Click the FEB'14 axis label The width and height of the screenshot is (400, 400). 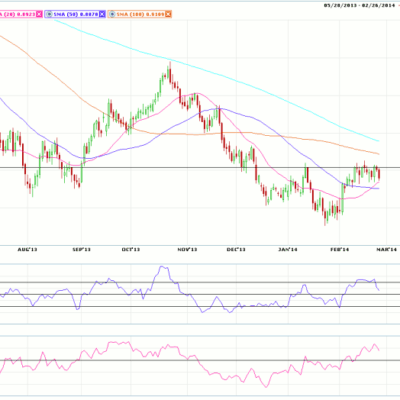pyautogui.click(x=339, y=249)
